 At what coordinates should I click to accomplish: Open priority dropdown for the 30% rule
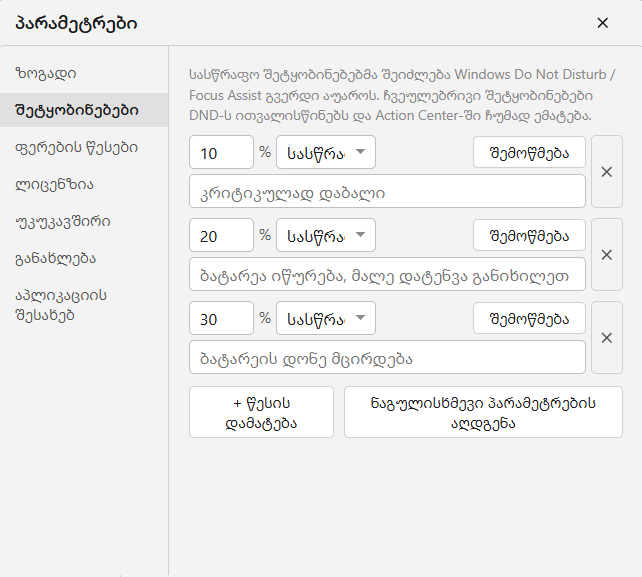point(326,318)
